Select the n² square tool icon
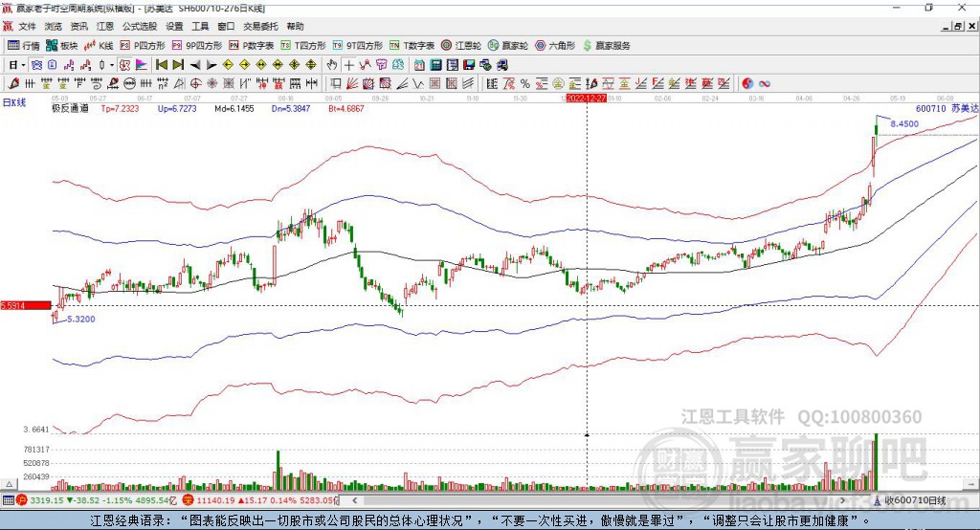Screen dimensions: 980x530 click(x=163, y=83)
